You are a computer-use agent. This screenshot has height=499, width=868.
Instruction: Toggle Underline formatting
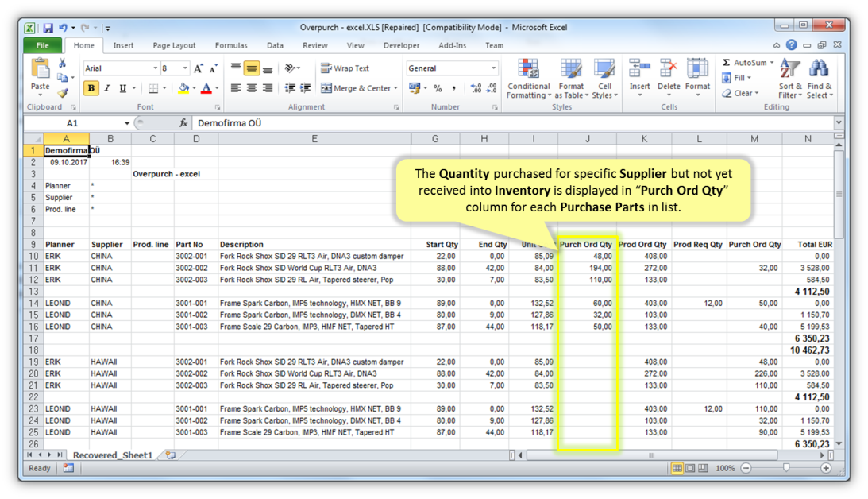click(122, 88)
